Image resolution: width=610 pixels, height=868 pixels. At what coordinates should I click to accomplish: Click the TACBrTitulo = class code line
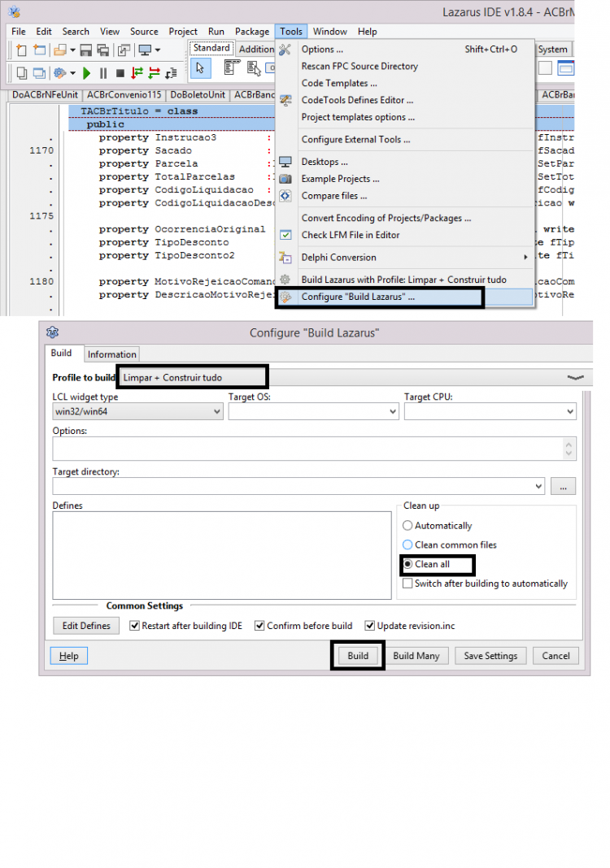click(139, 111)
